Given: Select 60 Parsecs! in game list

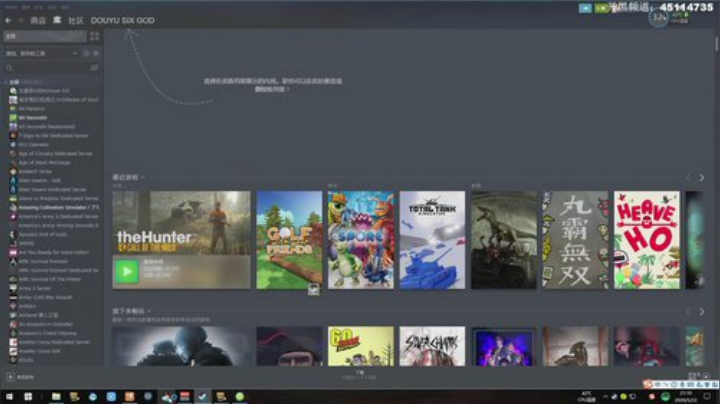Looking at the screenshot, I should pyautogui.click(x=32, y=109).
